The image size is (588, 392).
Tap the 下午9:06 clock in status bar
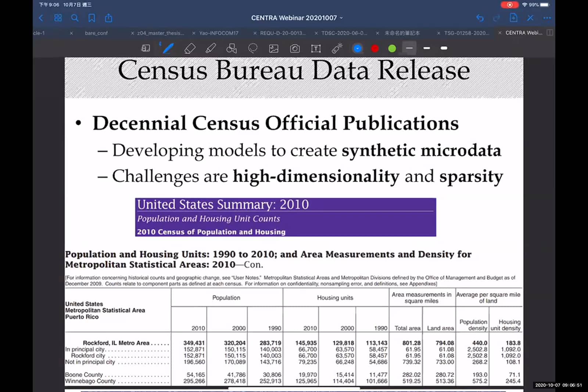(49, 5)
